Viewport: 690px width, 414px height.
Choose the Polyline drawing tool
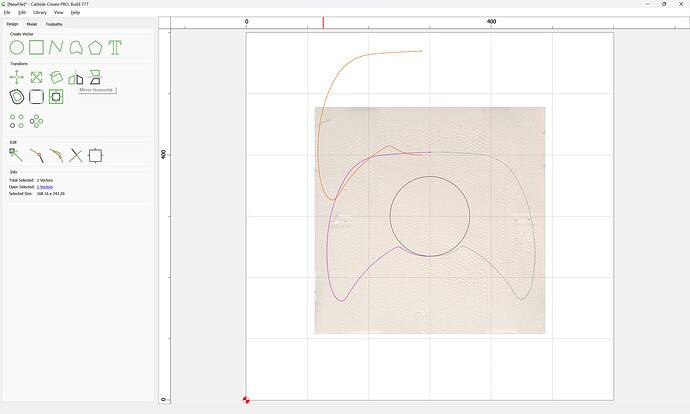point(56,47)
